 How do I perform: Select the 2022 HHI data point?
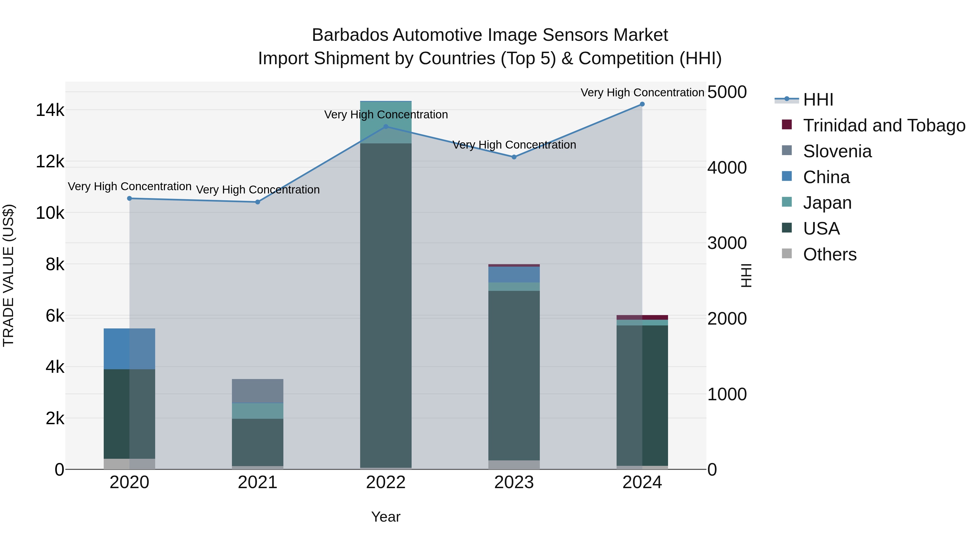pyautogui.click(x=386, y=127)
